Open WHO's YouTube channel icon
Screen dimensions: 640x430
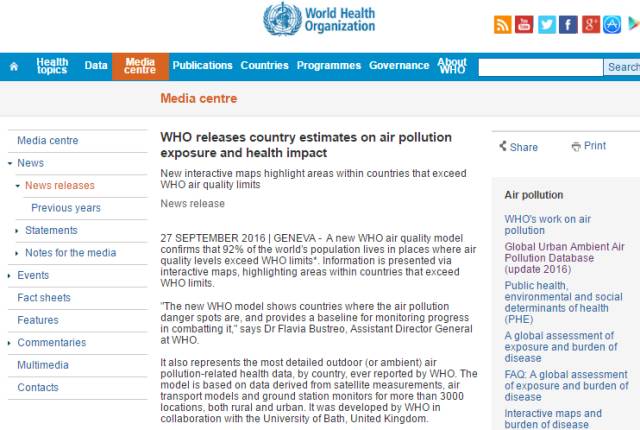point(524,24)
